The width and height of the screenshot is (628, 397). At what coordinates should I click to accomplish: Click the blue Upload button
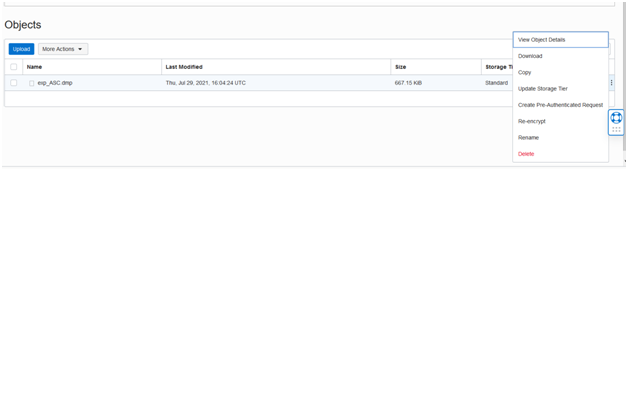tap(21, 49)
